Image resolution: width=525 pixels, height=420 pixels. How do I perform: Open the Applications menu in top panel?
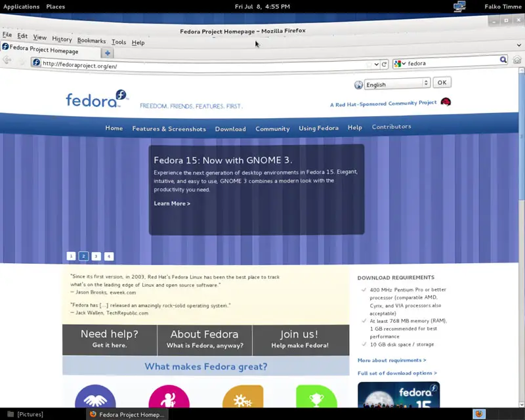(x=21, y=7)
